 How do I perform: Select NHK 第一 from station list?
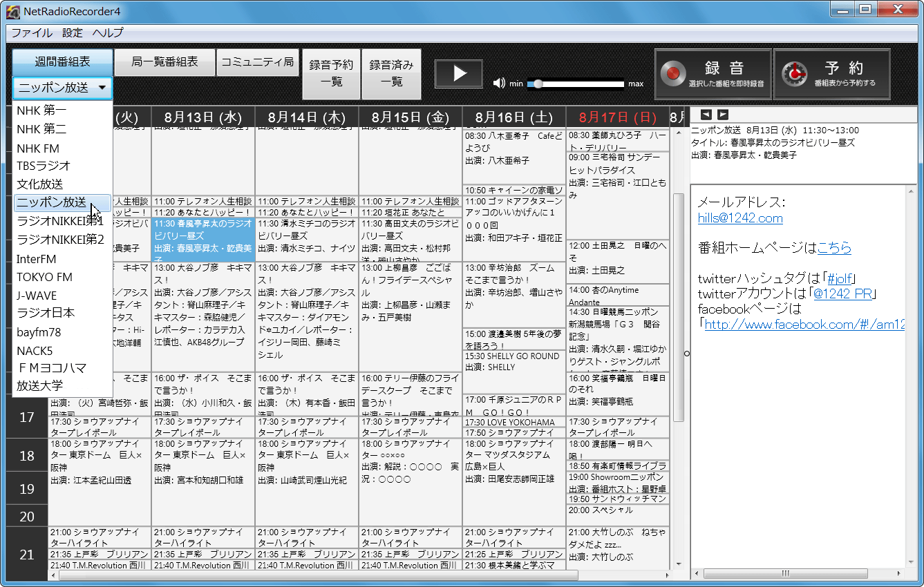click(62, 110)
